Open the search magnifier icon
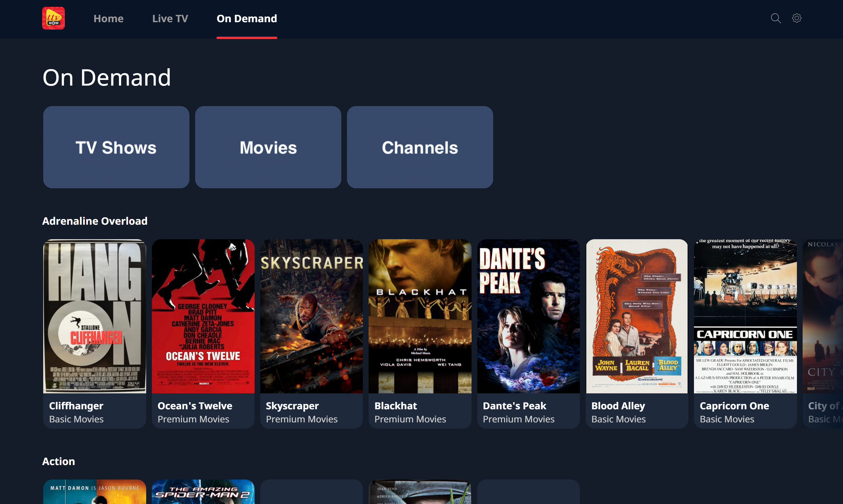The image size is (843, 504). [775, 18]
